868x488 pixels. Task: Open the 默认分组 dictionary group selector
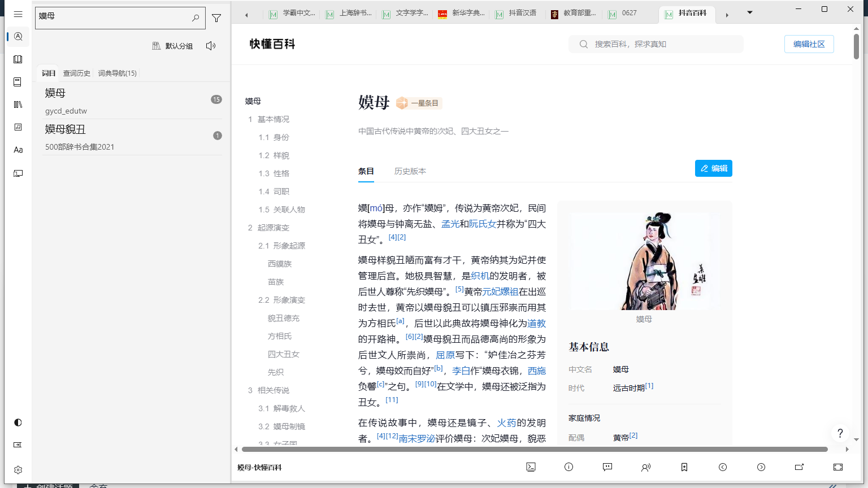coord(173,46)
